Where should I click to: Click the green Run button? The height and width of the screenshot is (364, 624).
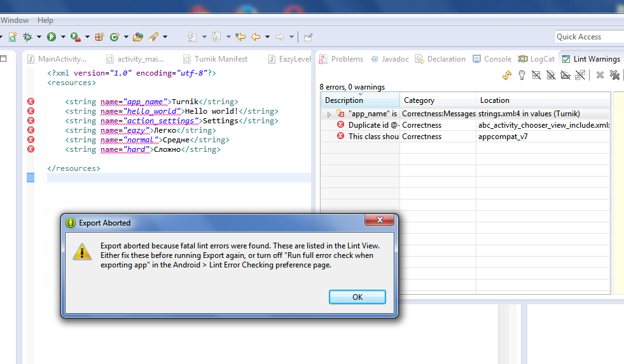tap(52, 37)
